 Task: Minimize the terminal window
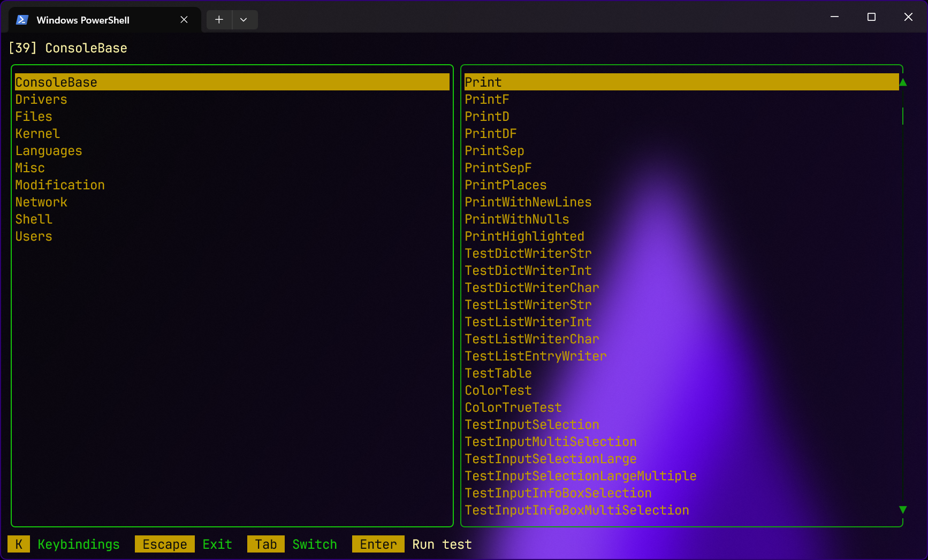coord(834,17)
